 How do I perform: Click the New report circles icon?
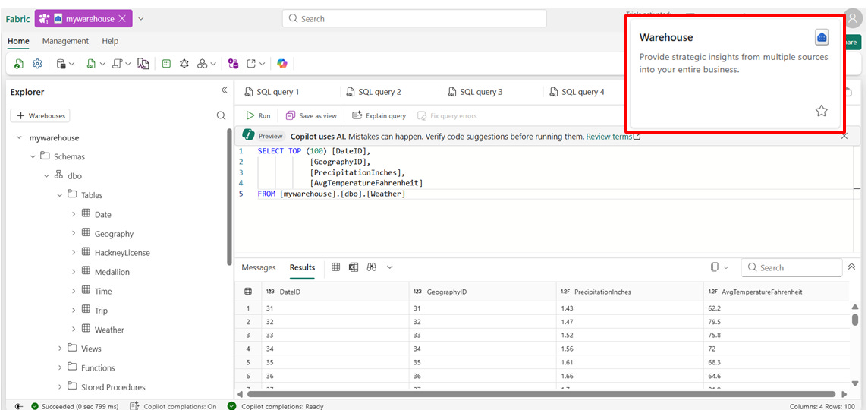click(202, 64)
